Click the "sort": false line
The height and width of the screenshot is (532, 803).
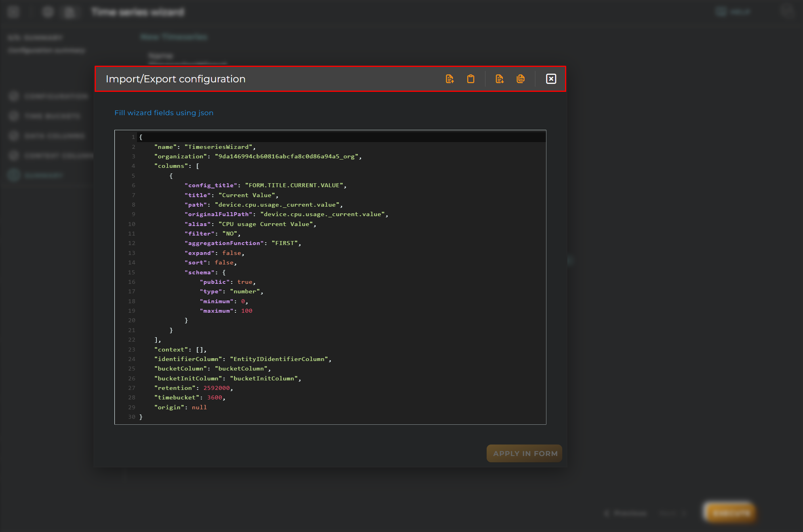210,262
